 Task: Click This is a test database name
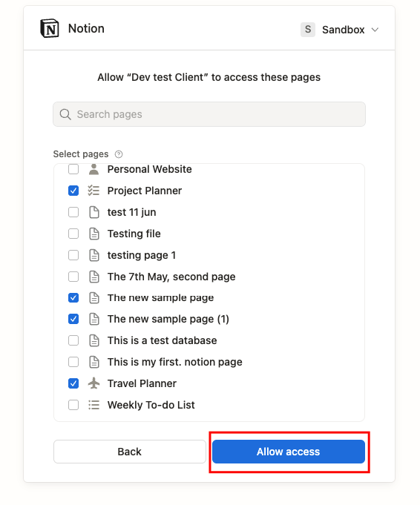pos(162,340)
